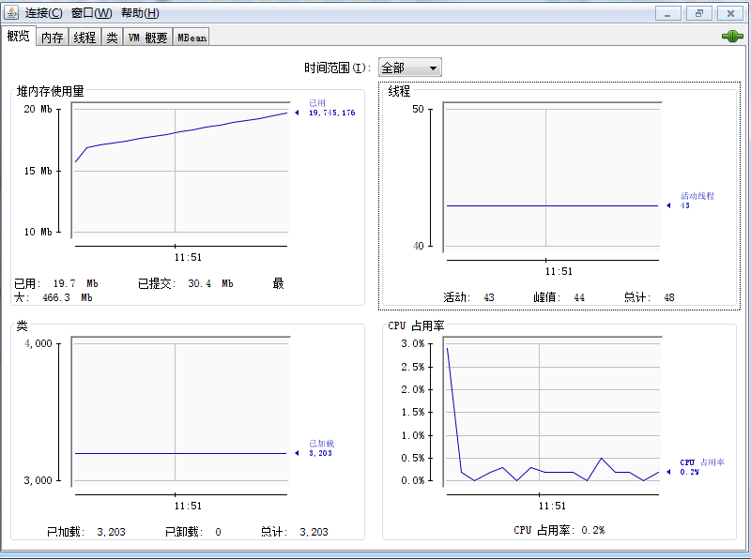Click the 总计: 3,203 classes value

(295, 532)
